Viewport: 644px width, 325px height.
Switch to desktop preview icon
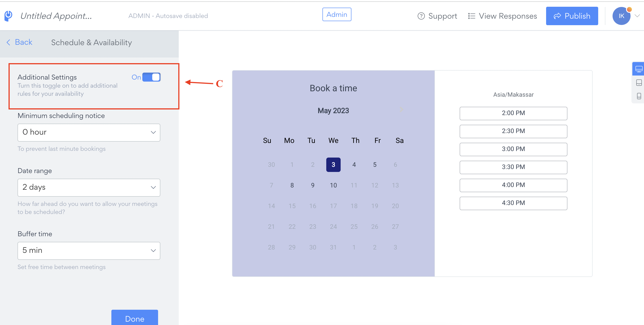(639, 69)
